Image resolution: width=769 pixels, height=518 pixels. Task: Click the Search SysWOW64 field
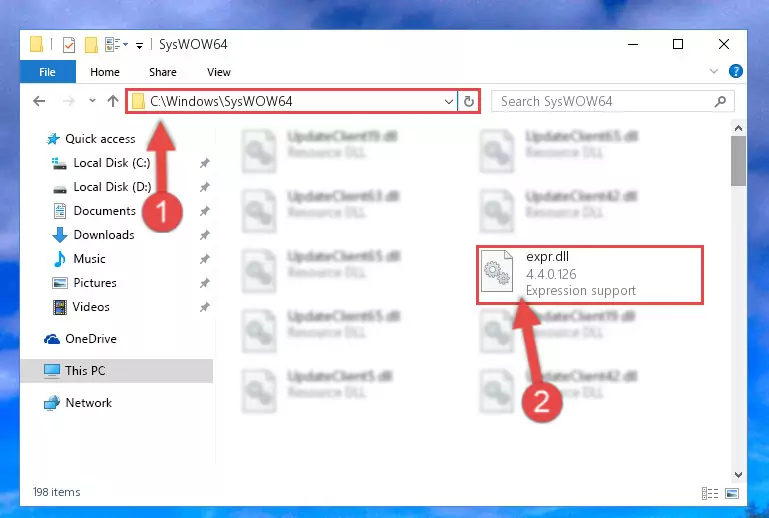[x=613, y=102]
